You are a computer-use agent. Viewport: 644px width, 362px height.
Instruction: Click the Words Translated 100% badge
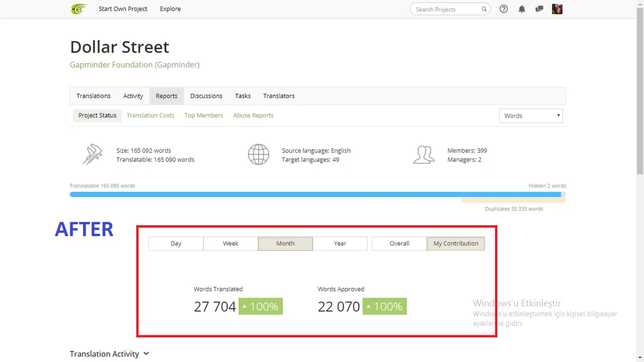[261, 307]
